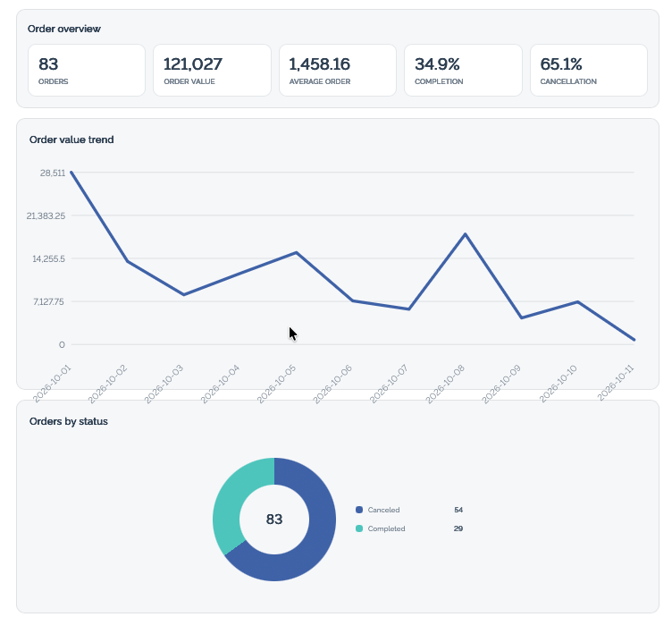
Task: Click the teal Completed donut segment
Action: coord(233,497)
